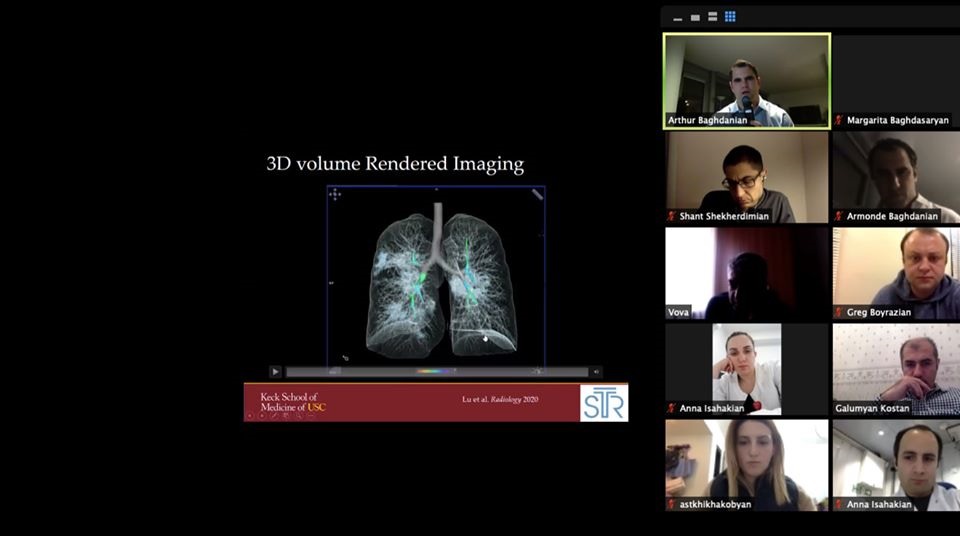This screenshot has height=536, width=960.
Task: Play the 3D lung rendering video
Action: click(275, 372)
